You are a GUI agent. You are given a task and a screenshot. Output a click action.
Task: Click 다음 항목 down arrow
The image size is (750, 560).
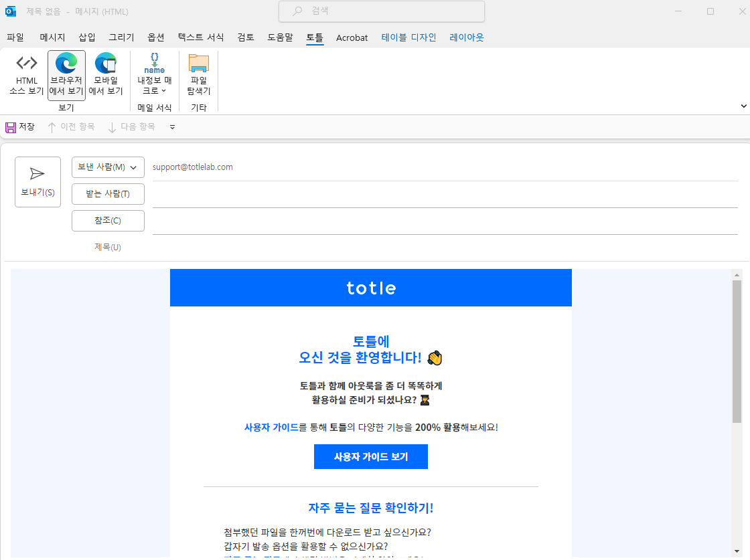point(112,127)
